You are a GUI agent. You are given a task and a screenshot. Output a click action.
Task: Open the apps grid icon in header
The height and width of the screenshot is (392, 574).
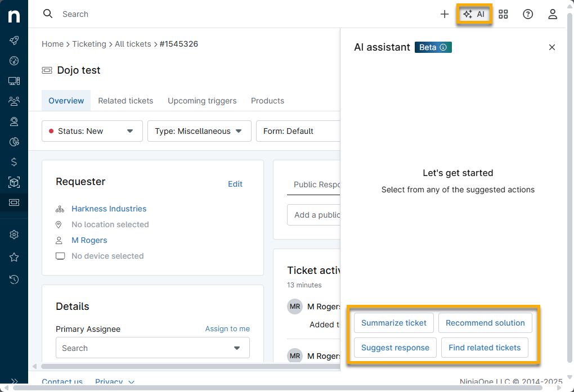point(503,14)
